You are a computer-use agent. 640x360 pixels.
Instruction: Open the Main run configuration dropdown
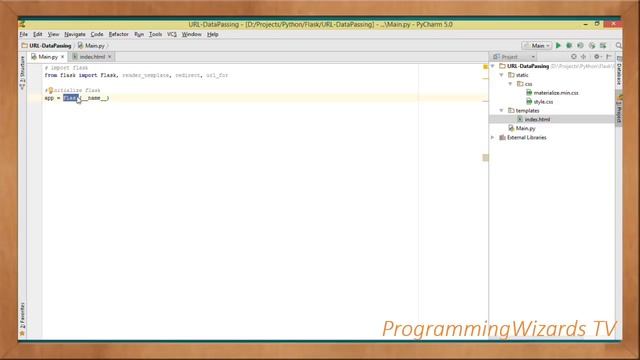(537, 46)
